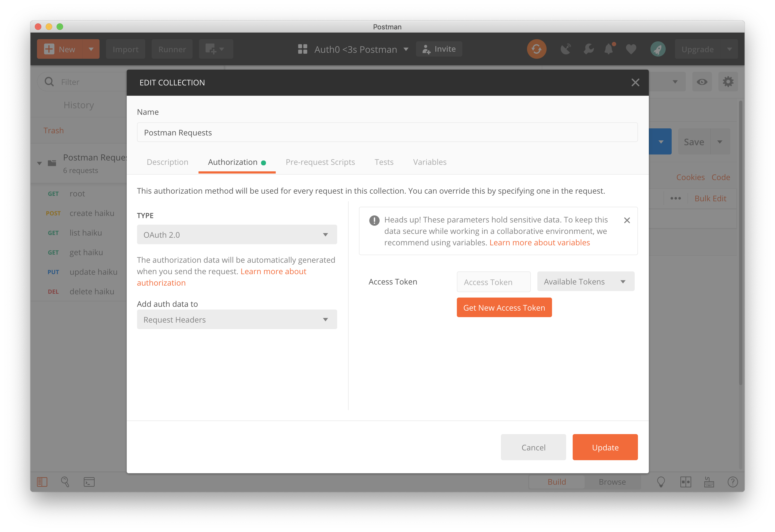Click the Sync/refresh circular icon
Screen dimensions: 775x532
point(537,49)
